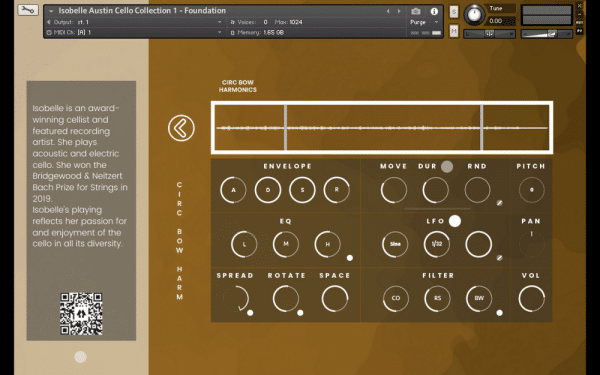Open the MIDI Ch dropdown
This screenshot has width=600, height=375.
click(134, 33)
